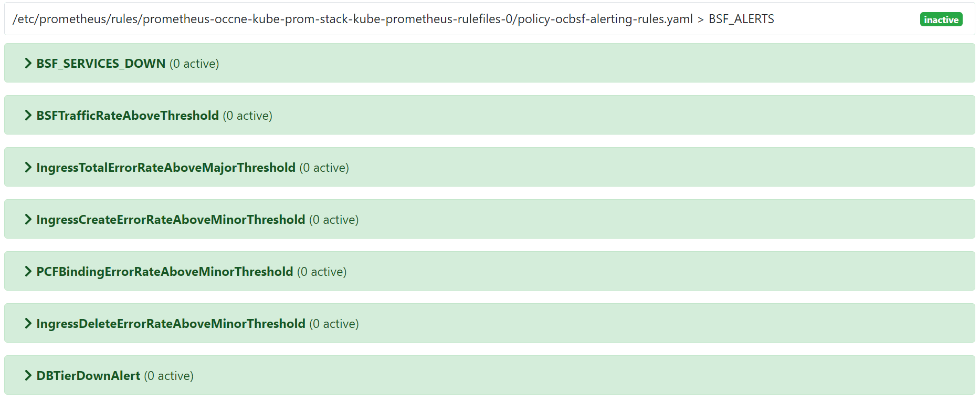Click the chevron for PCFBindingErrorRateAboveMinorThreshold
The image size is (980, 401).
(x=28, y=271)
